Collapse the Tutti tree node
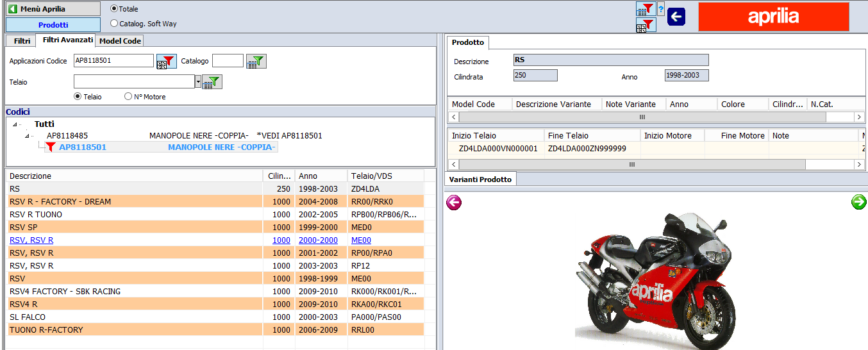 (15, 124)
